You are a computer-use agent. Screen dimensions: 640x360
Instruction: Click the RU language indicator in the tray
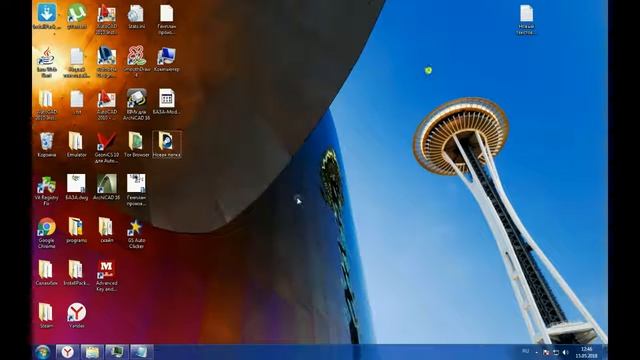[525, 351]
